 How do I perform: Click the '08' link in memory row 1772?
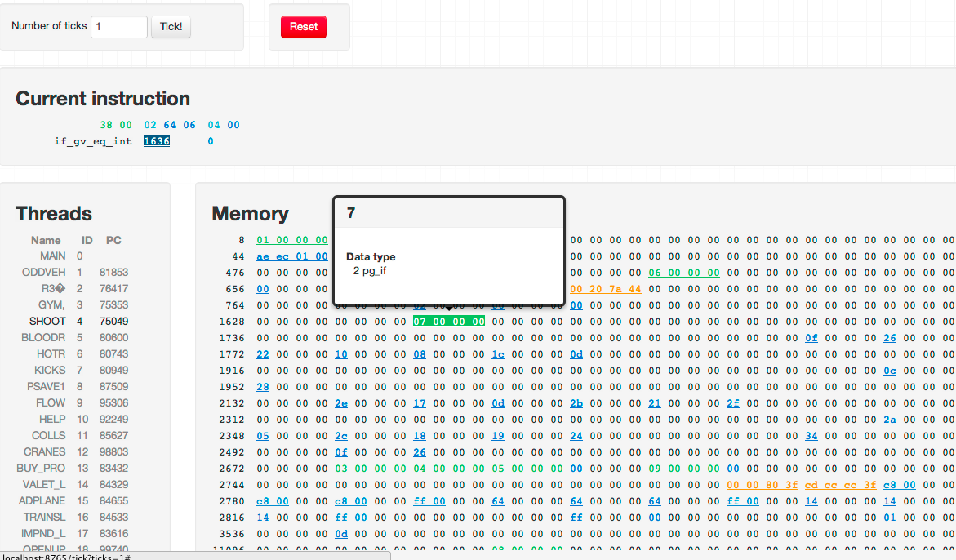pos(420,354)
